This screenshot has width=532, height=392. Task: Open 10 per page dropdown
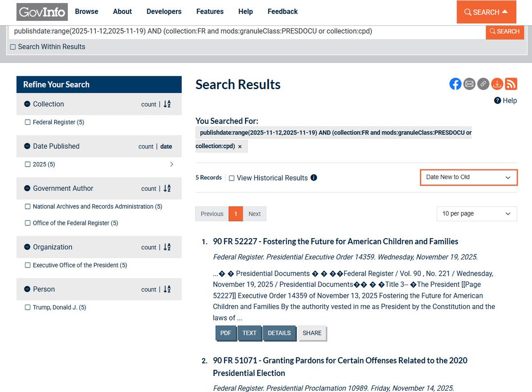pos(477,214)
